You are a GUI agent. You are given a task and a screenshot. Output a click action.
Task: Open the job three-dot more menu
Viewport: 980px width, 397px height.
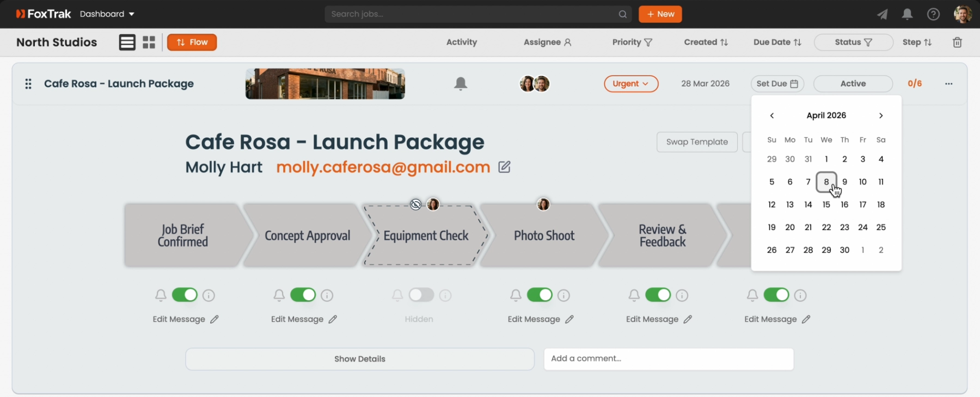point(949,84)
